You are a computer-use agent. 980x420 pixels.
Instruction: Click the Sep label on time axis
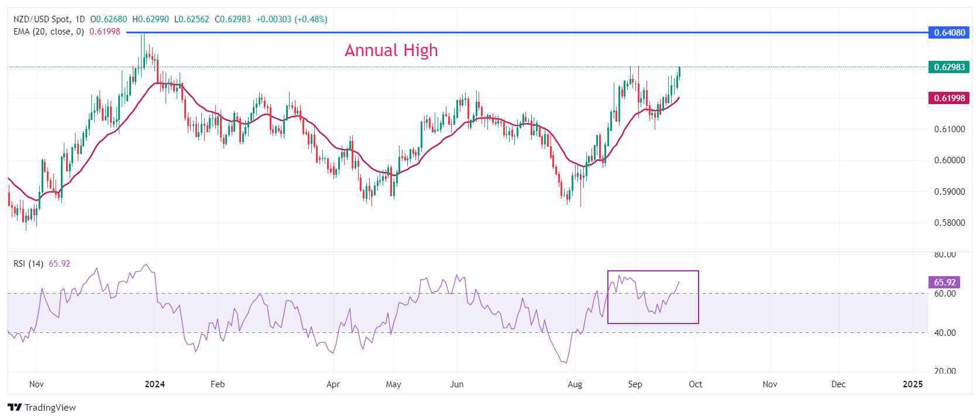click(x=635, y=384)
